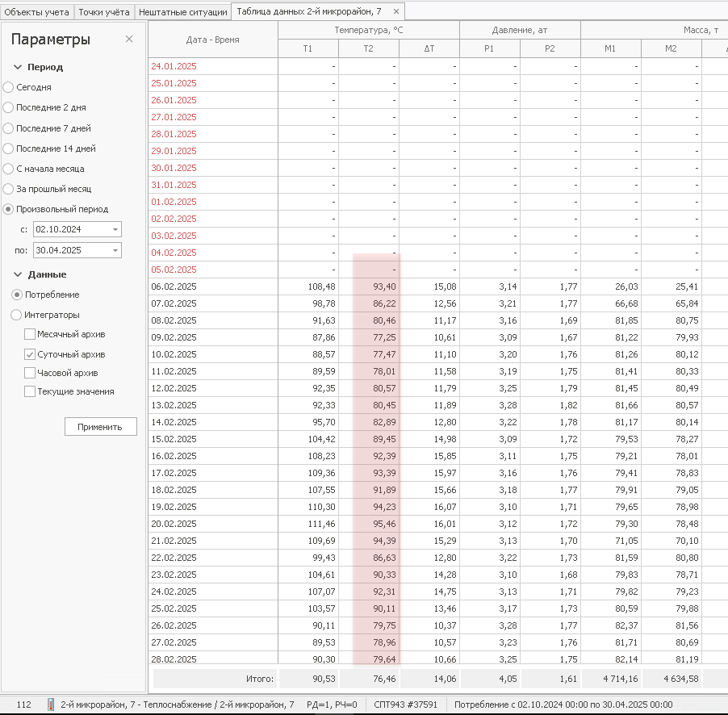Select the Сегодня period option
This screenshot has width=728, height=715.
(8, 87)
